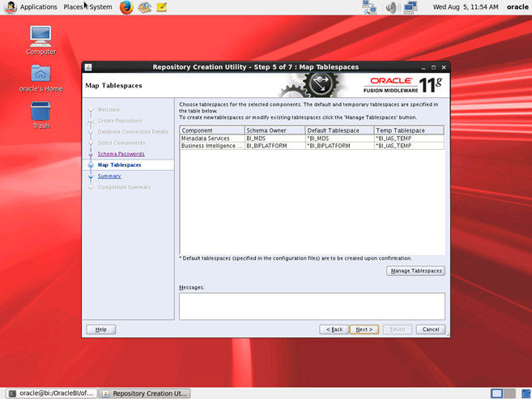Open Business Intelligence temp tablespace cell

point(409,146)
